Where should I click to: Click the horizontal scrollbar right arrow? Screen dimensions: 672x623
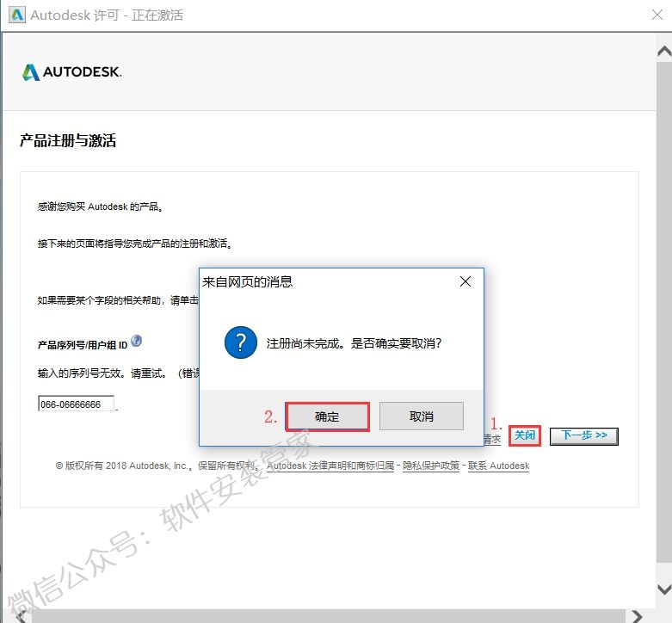pos(636,616)
